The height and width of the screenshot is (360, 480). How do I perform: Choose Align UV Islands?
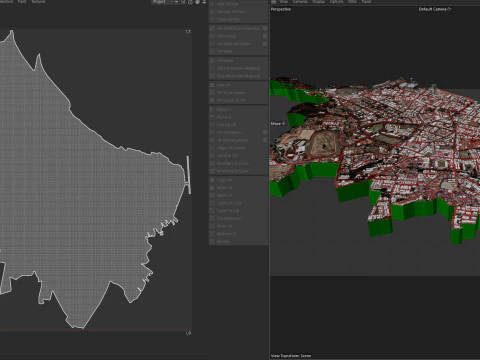(238, 148)
